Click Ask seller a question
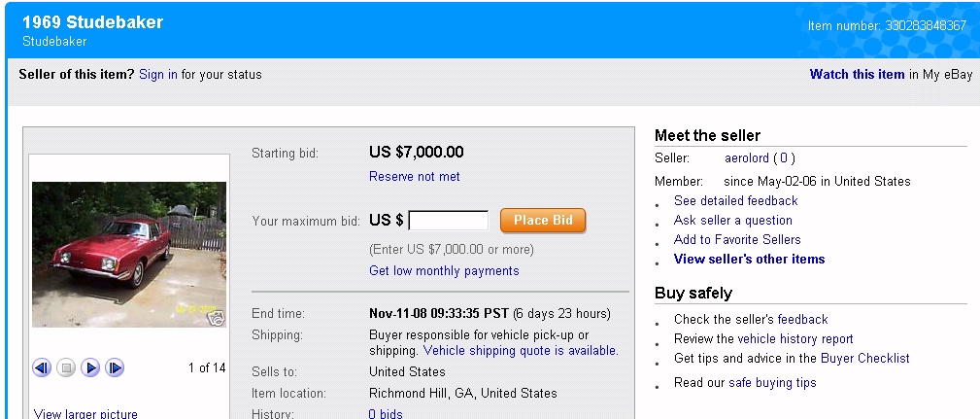 [x=733, y=220]
